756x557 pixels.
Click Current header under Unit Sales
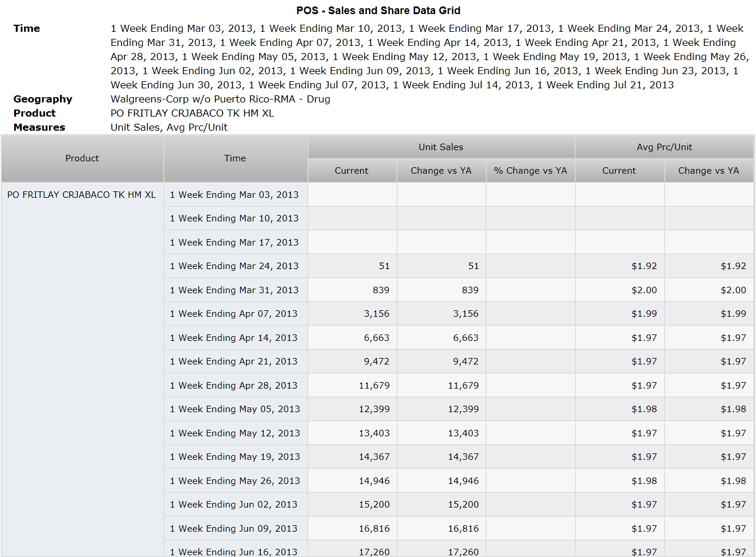tap(352, 171)
